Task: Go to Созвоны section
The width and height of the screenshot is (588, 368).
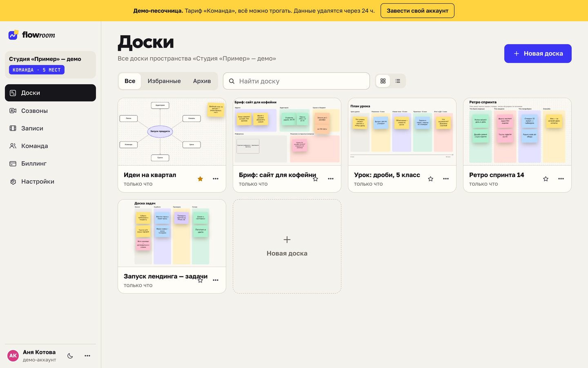Action: click(x=50, y=111)
